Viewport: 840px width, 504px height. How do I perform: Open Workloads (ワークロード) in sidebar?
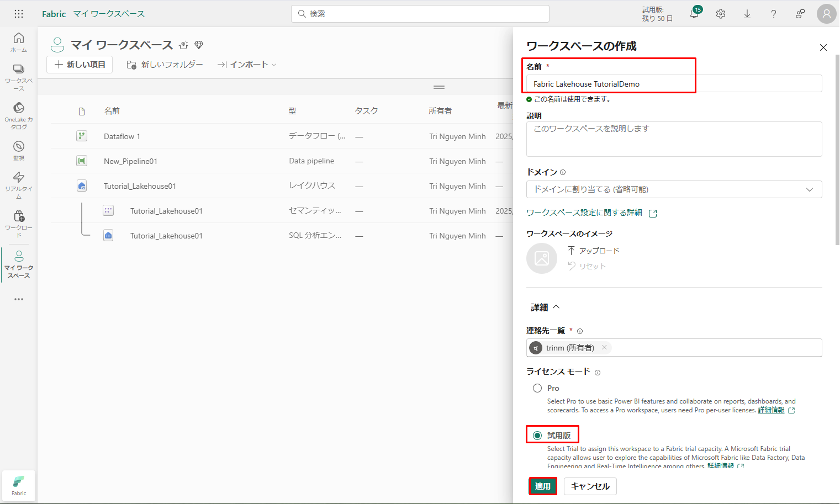pos(19,223)
